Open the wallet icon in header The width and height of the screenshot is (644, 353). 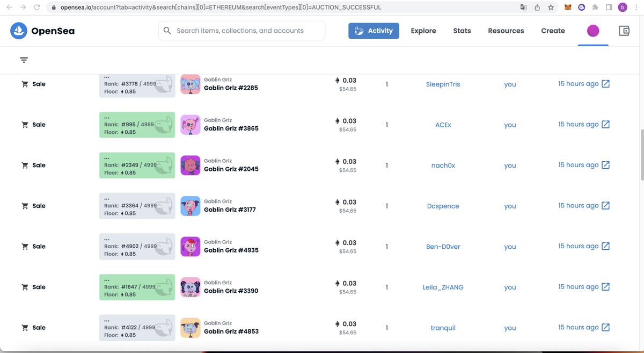[x=624, y=31]
